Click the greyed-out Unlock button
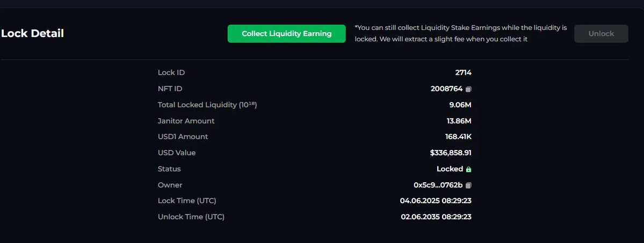The image size is (644, 243). [x=601, y=34]
